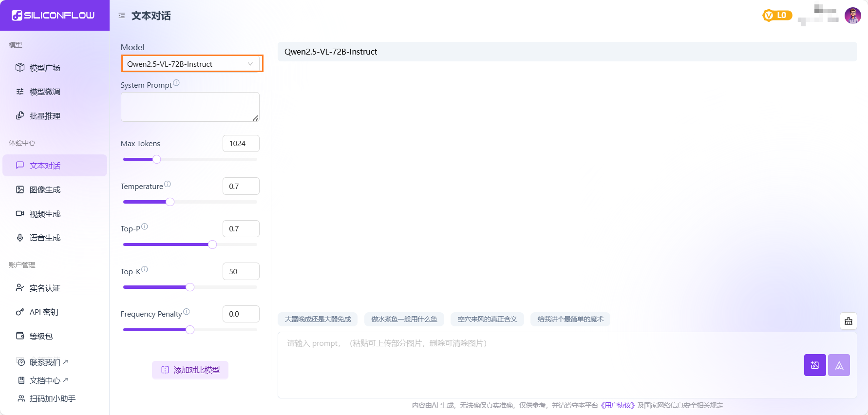
Task: Open 批量推理 in the sidebar
Action: coord(55,116)
